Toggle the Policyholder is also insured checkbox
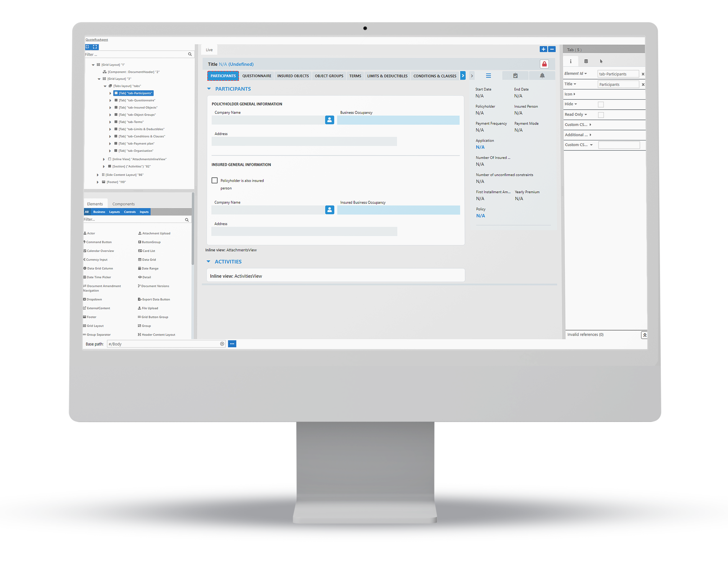Screen dimensions: 728x566 coord(214,181)
